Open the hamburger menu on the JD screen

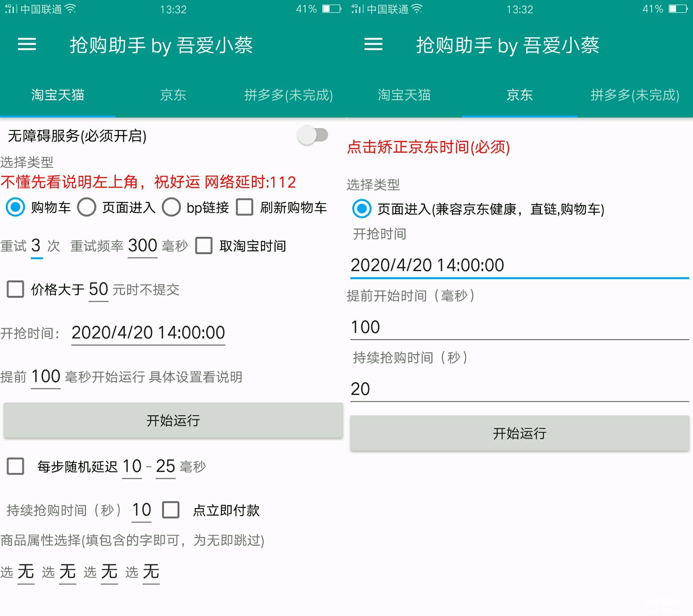[373, 44]
